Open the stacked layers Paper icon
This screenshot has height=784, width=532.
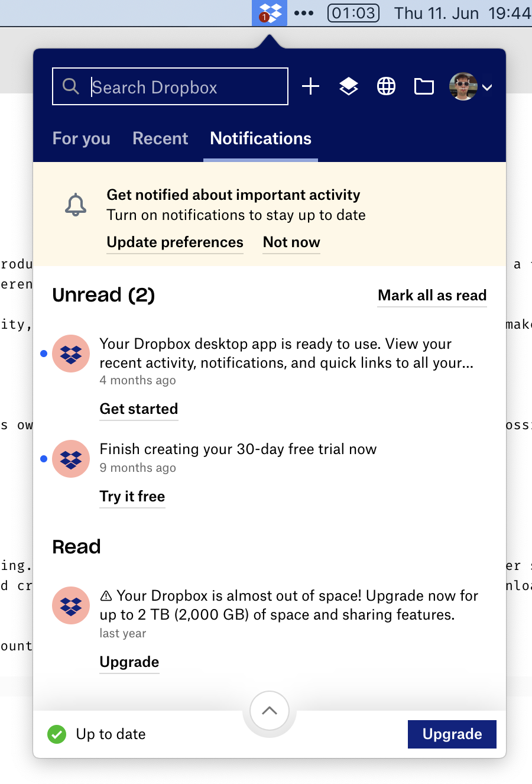click(x=349, y=86)
